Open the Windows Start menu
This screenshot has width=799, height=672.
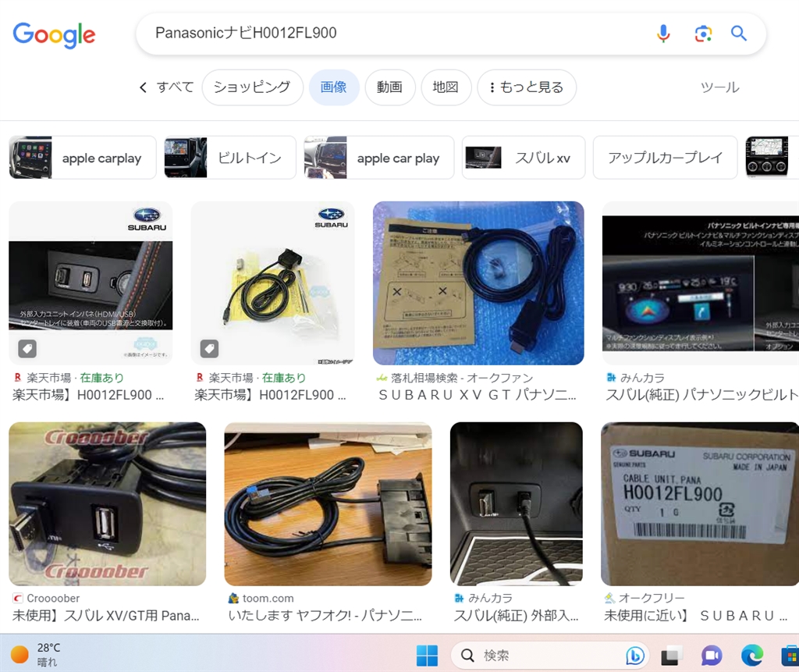(427, 655)
